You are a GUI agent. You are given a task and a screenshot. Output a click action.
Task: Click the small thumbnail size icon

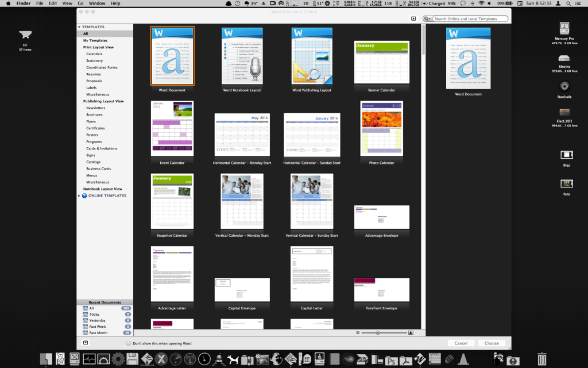(x=358, y=333)
